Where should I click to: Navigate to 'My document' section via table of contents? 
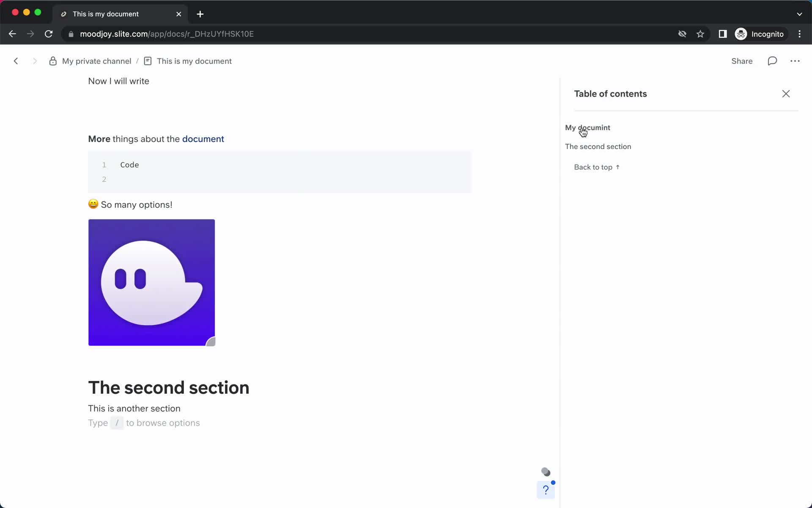pyautogui.click(x=588, y=127)
